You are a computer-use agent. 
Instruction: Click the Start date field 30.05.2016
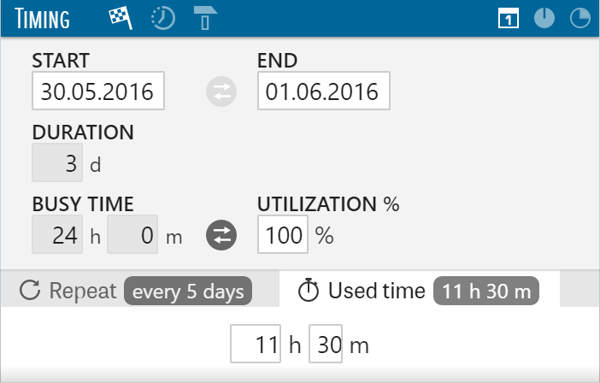pos(98,91)
